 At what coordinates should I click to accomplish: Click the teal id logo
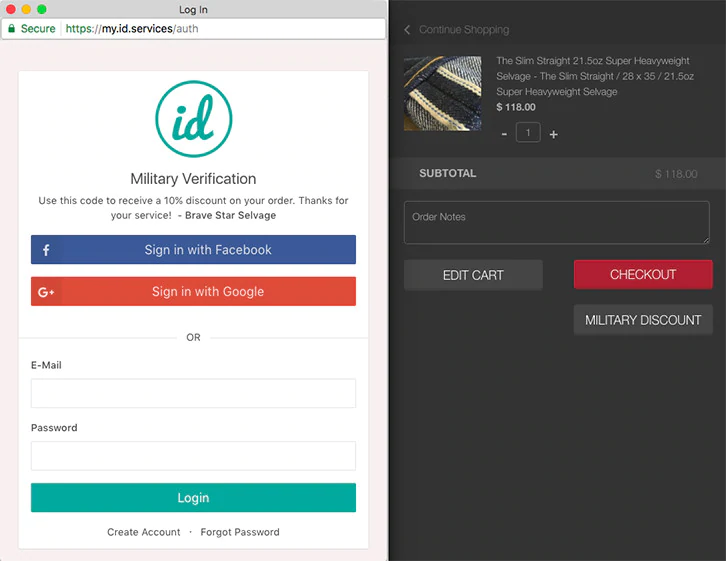click(194, 119)
